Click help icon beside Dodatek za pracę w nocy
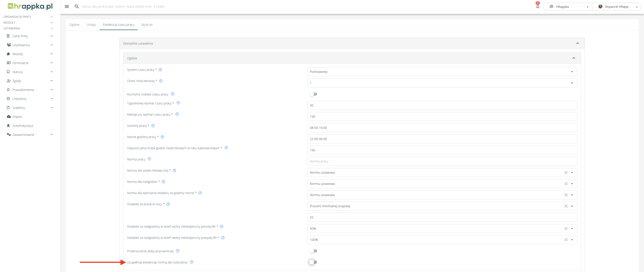This screenshot has width=644, height=272. [168, 204]
